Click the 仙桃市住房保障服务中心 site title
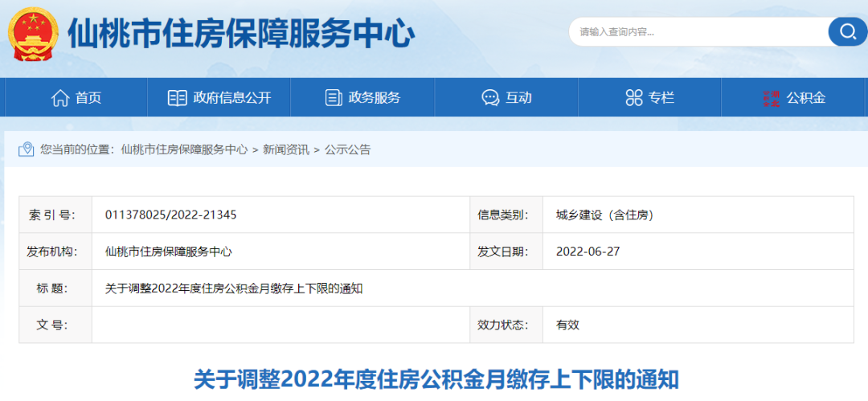Screen dimensions: 868x401 (241, 34)
